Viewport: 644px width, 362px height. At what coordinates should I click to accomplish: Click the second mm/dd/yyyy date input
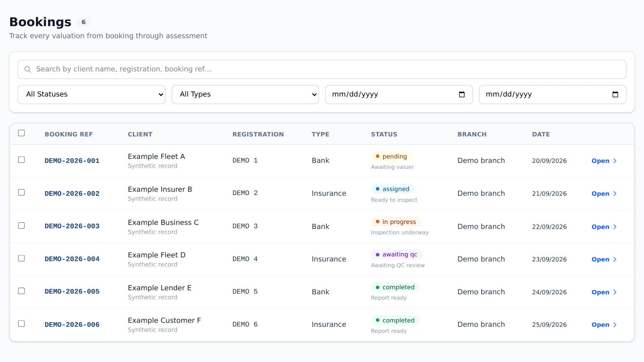pyautogui.click(x=552, y=95)
